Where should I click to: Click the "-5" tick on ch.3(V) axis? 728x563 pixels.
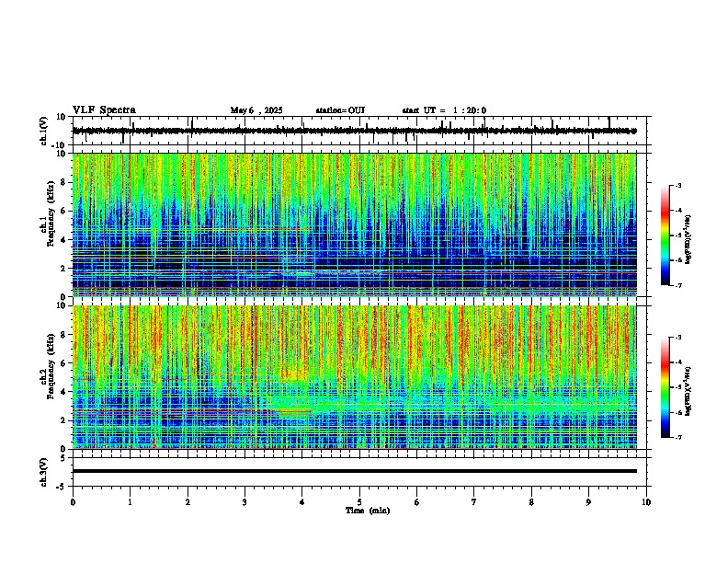(63, 487)
